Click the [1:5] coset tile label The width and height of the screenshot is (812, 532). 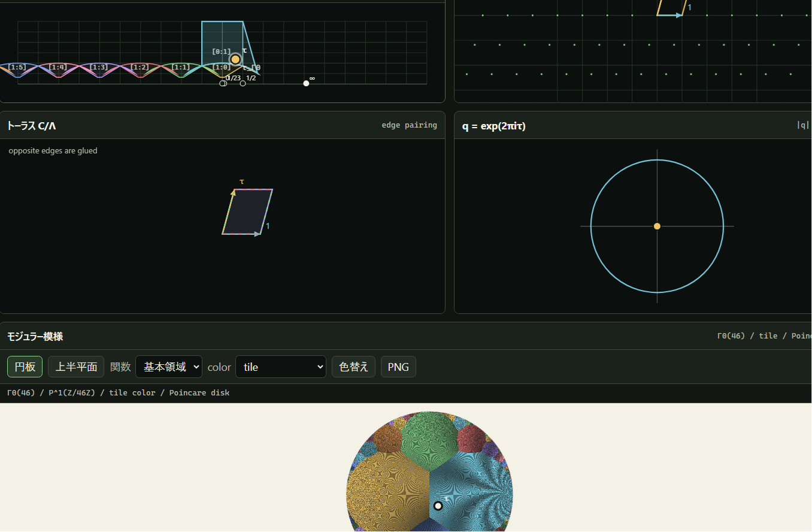coord(17,67)
